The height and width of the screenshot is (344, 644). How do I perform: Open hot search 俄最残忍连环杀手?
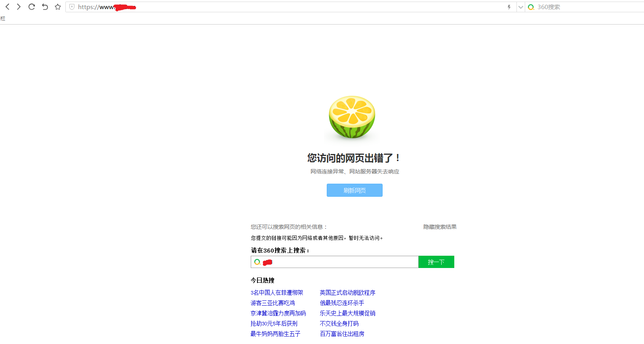click(342, 303)
